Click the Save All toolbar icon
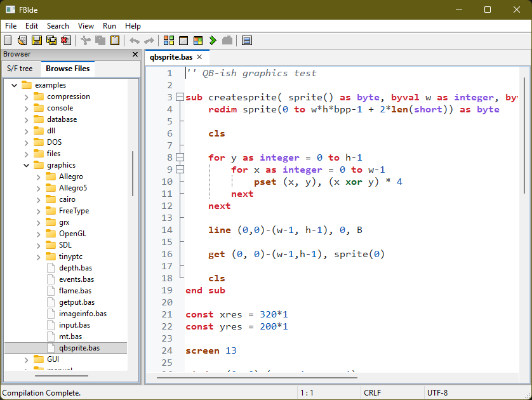532x400 pixels. (51, 41)
